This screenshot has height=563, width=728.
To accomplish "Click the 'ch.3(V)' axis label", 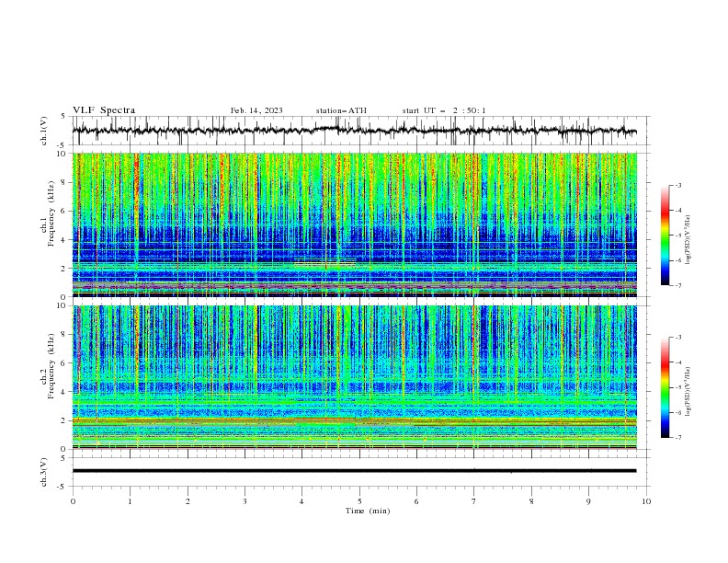I will click(44, 472).
